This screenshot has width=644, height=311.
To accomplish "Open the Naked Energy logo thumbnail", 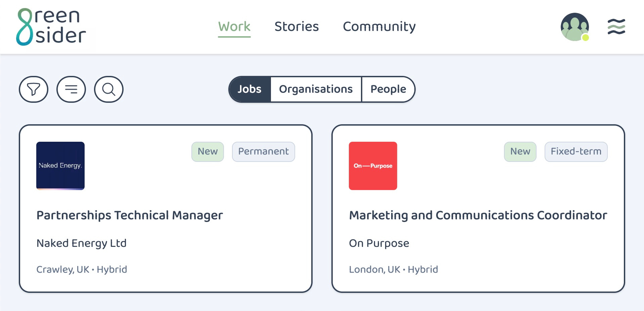I will pos(60,166).
